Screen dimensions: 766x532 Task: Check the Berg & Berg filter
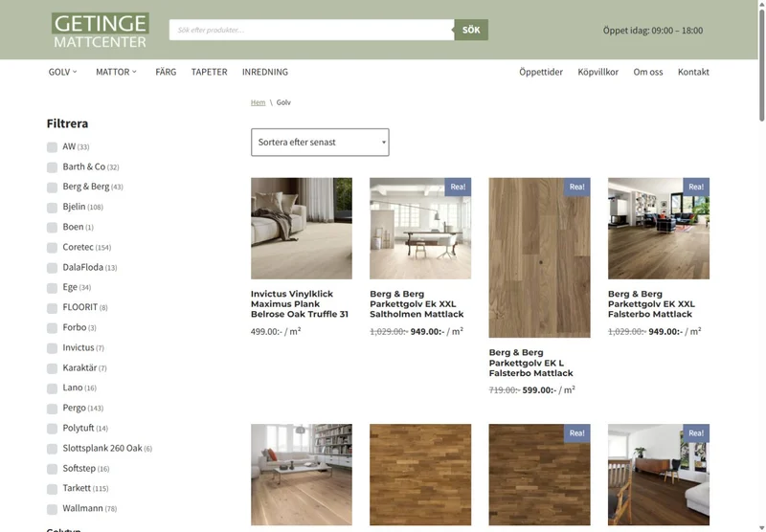[x=53, y=188]
